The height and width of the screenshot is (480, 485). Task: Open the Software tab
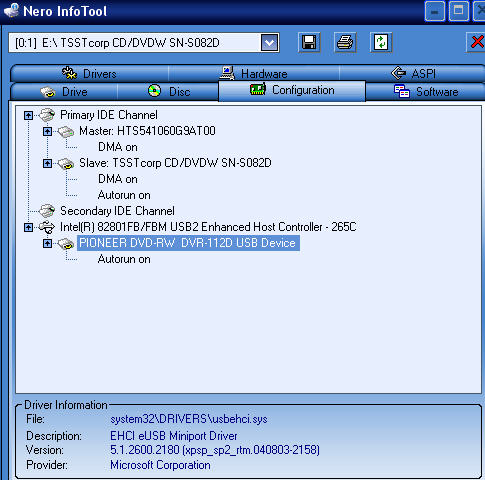click(x=426, y=92)
